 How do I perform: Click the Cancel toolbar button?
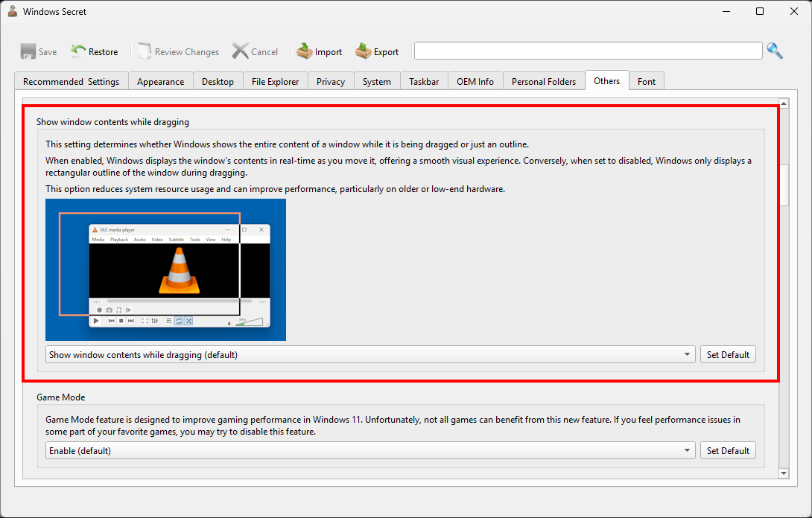(255, 51)
